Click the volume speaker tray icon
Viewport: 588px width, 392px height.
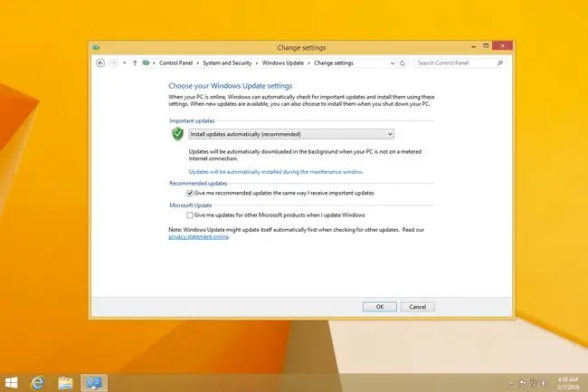(x=544, y=383)
